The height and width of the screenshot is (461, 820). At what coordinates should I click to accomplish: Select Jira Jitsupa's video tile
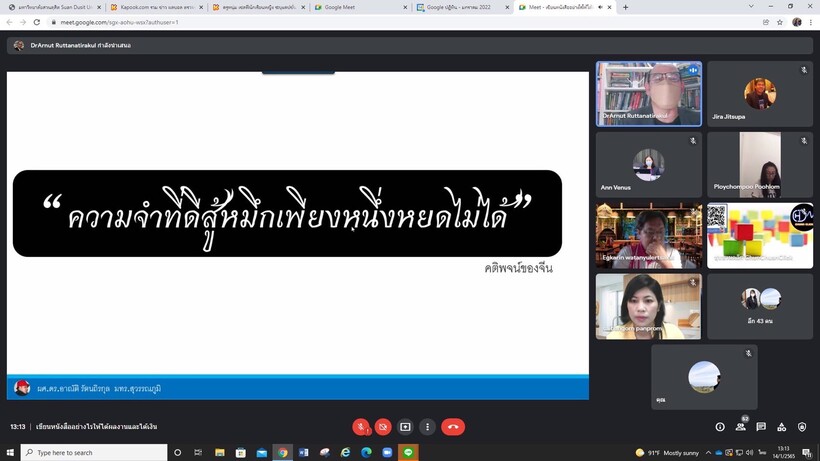759,94
